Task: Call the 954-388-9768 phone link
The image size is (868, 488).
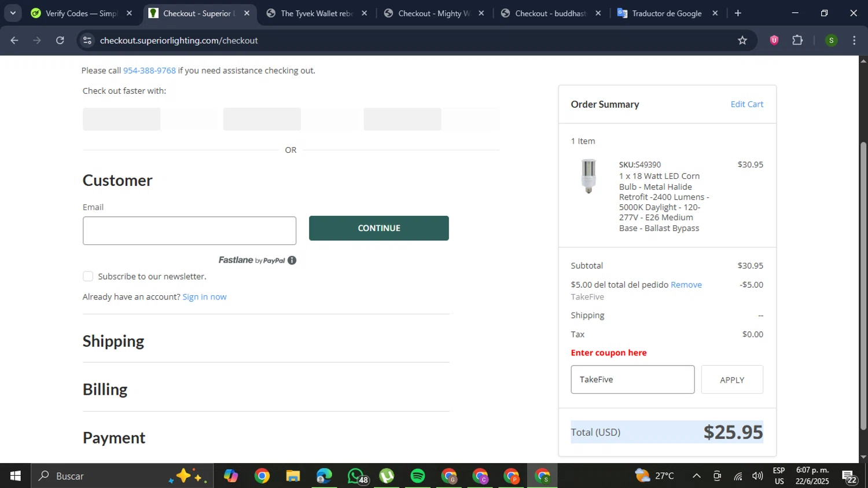Action: click(149, 71)
